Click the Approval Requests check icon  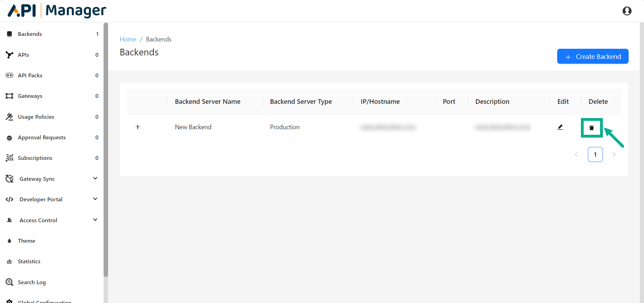(x=9, y=138)
